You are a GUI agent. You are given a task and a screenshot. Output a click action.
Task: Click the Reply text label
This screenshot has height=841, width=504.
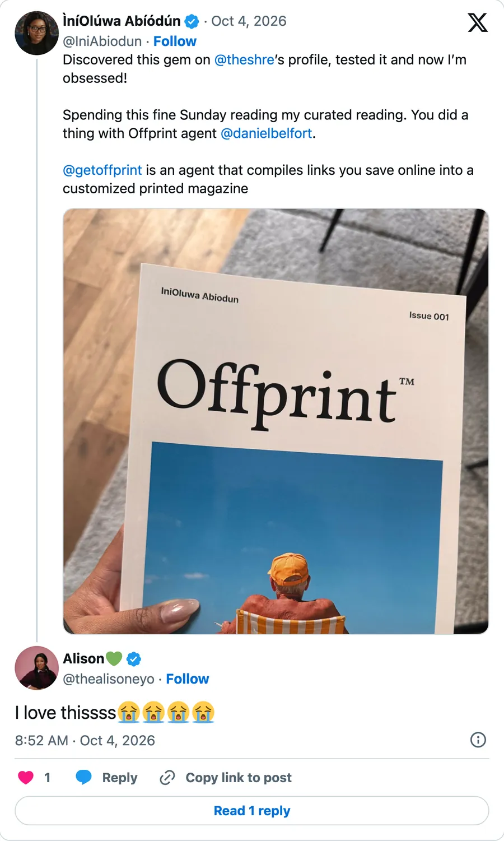120,778
